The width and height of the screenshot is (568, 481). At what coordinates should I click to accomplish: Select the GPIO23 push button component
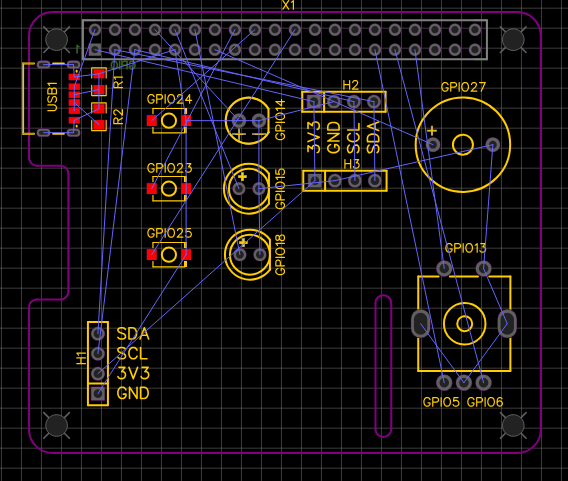click(169, 189)
